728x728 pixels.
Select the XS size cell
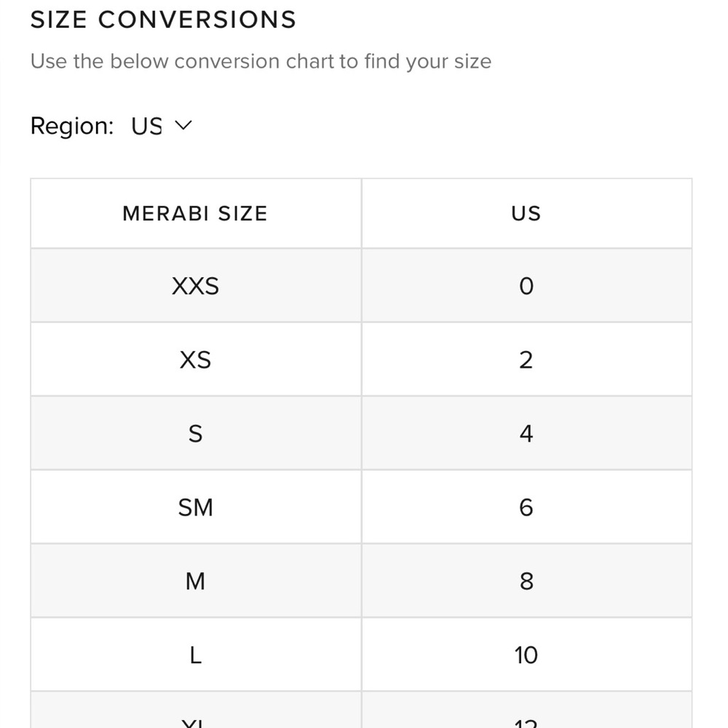click(x=195, y=360)
